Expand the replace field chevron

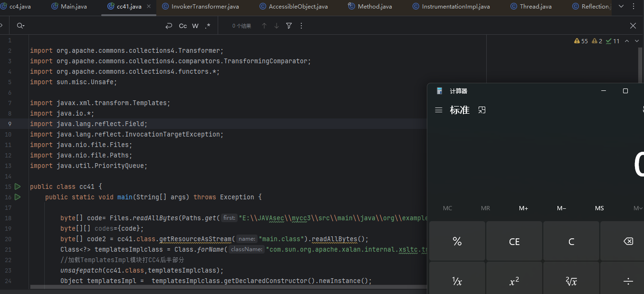(x=2, y=26)
